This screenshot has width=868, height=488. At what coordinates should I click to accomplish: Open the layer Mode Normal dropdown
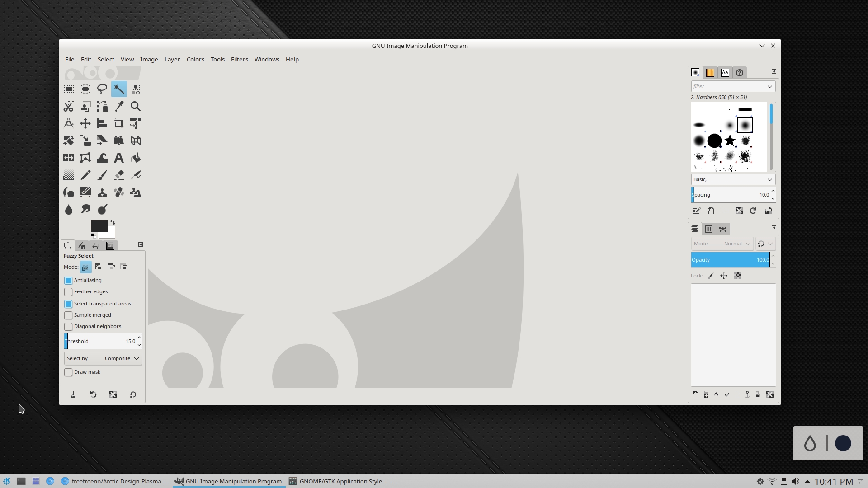(x=722, y=244)
